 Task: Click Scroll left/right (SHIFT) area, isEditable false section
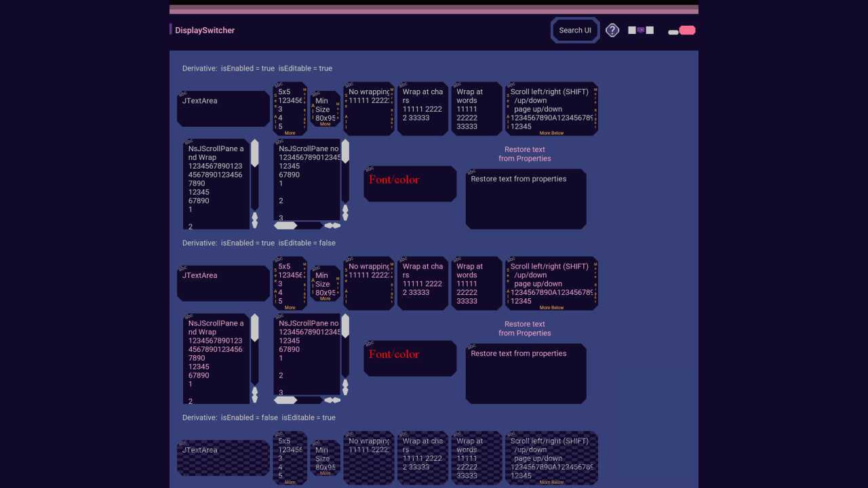(551, 283)
